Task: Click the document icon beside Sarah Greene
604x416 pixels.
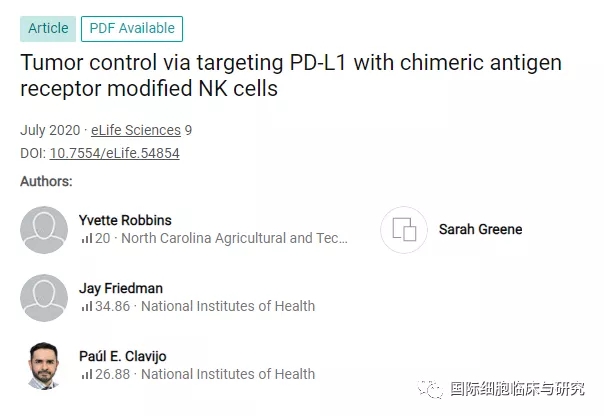Action: [x=404, y=229]
